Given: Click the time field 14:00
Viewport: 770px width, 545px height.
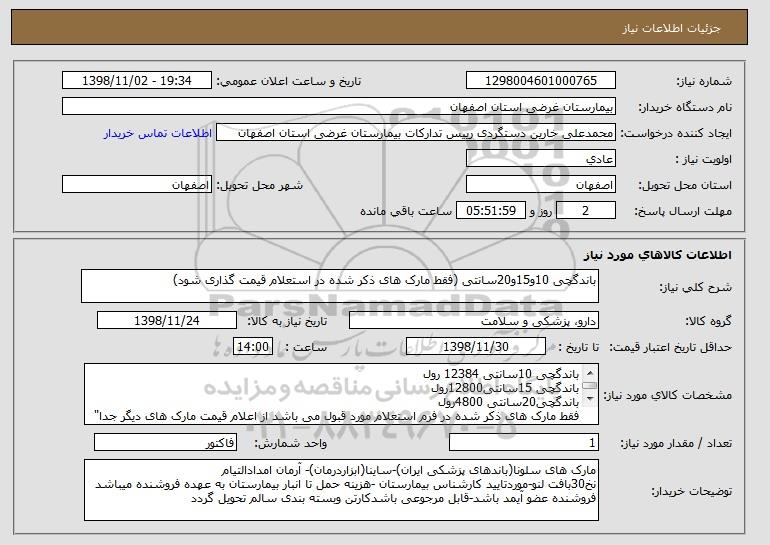Looking at the screenshot, I should click(253, 347).
